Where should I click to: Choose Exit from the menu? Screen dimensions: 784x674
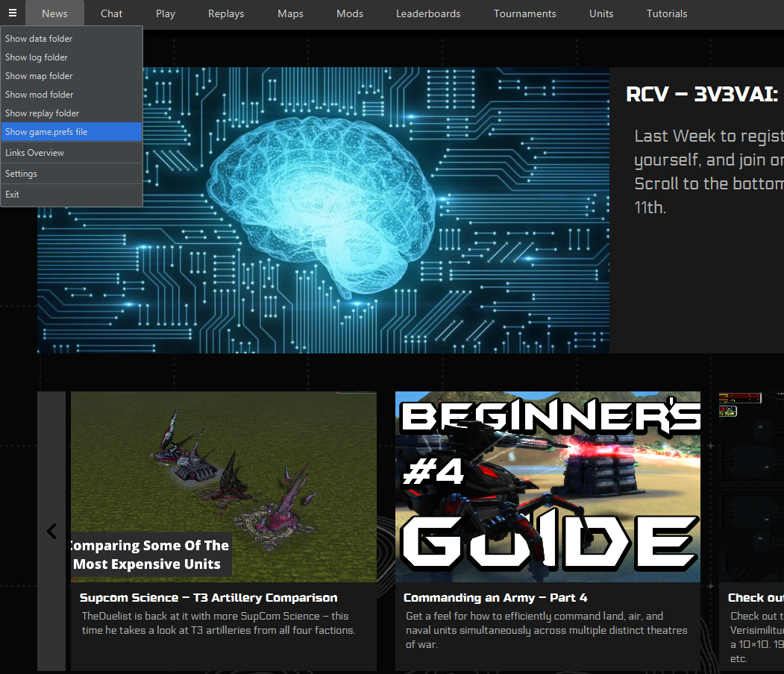click(x=72, y=195)
